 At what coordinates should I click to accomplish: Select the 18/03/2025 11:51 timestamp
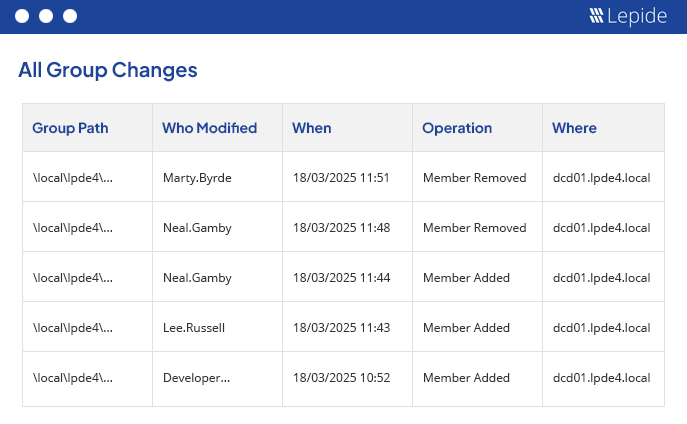pyautogui.click(x=341, y=178)
